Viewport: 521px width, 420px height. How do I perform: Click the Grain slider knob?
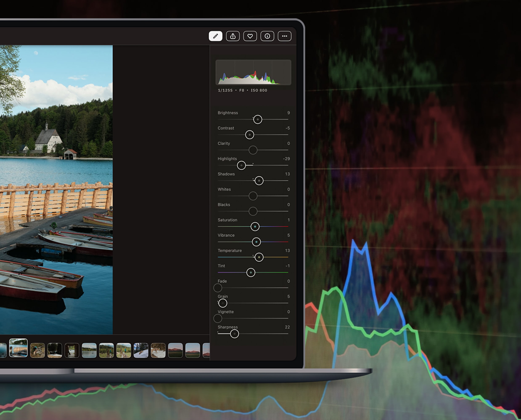(x=223, y=303)
